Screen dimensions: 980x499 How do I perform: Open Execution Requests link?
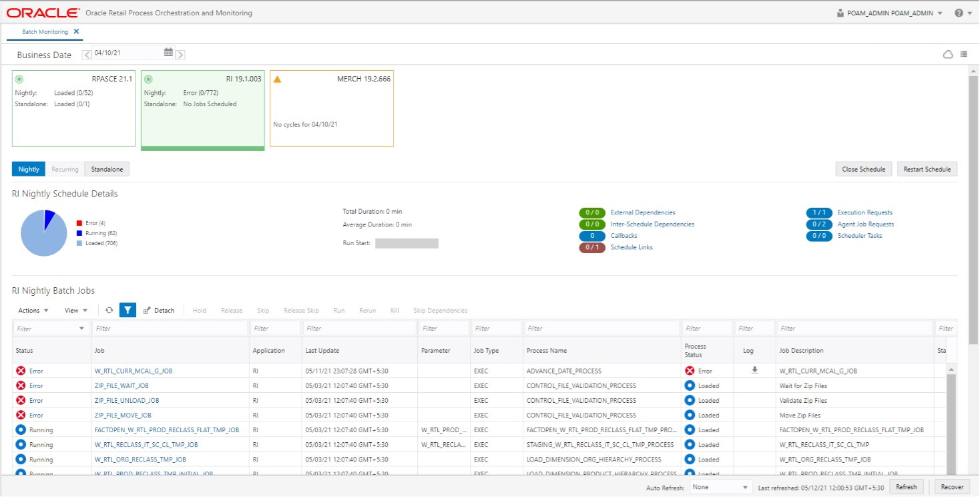(x=865, y=212)
